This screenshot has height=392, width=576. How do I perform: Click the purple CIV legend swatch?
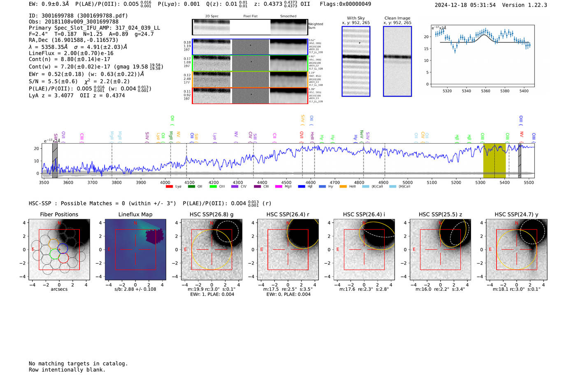[x=235, y=187]
